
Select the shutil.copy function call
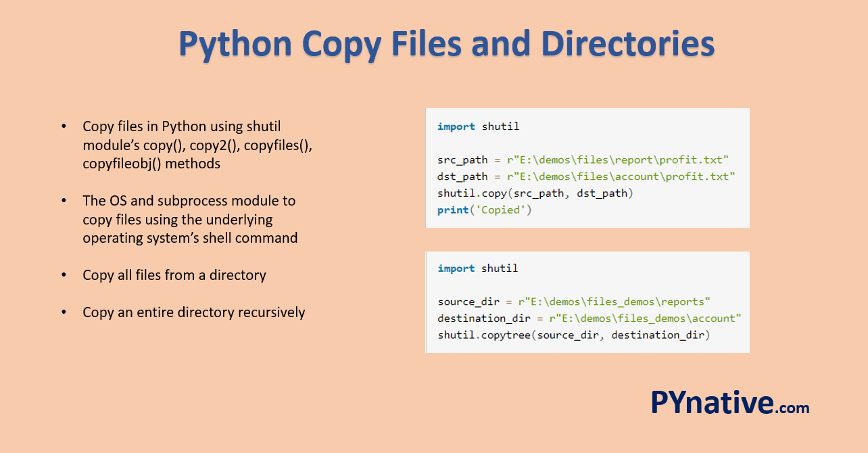point(474,193)
